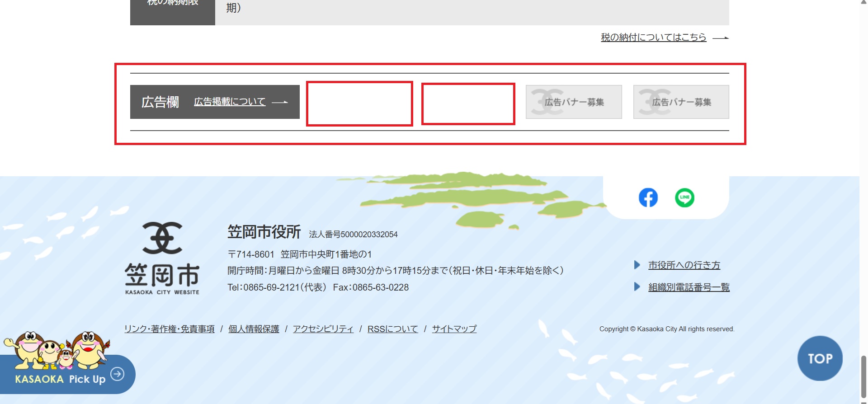
Task: Click the Kasaoka city emblem logo
Action: click(162, 238)
